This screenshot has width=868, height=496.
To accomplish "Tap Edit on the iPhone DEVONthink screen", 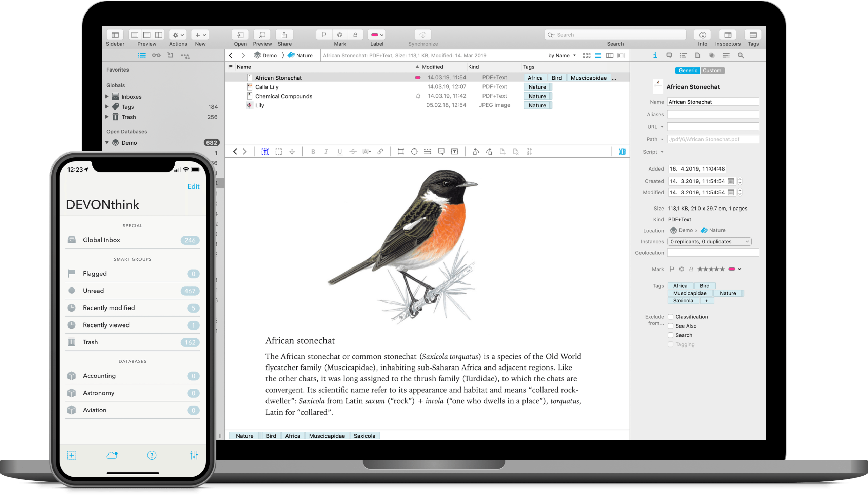I will point(194,186).
